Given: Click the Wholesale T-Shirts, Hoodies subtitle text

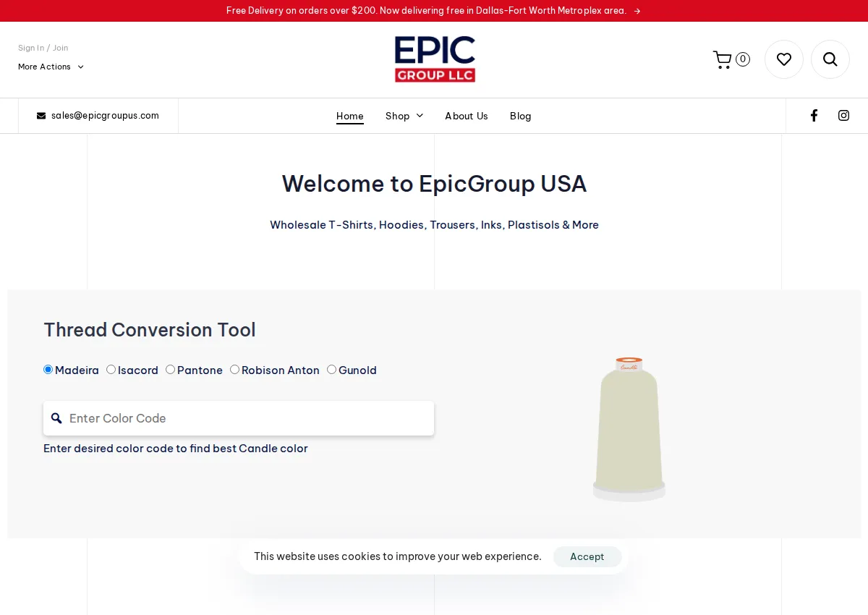Looking at the screenshot, I should (434, 225).
